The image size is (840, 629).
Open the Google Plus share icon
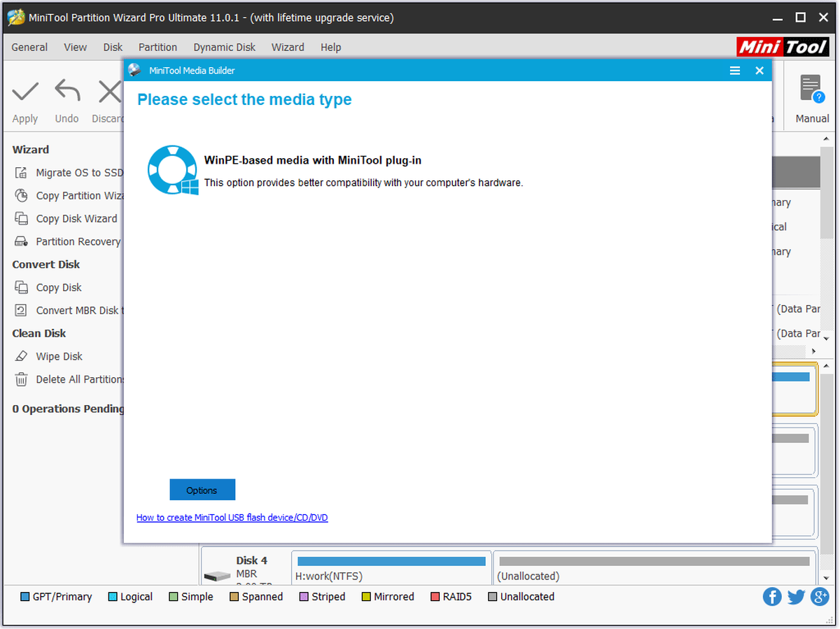(820, 597)
